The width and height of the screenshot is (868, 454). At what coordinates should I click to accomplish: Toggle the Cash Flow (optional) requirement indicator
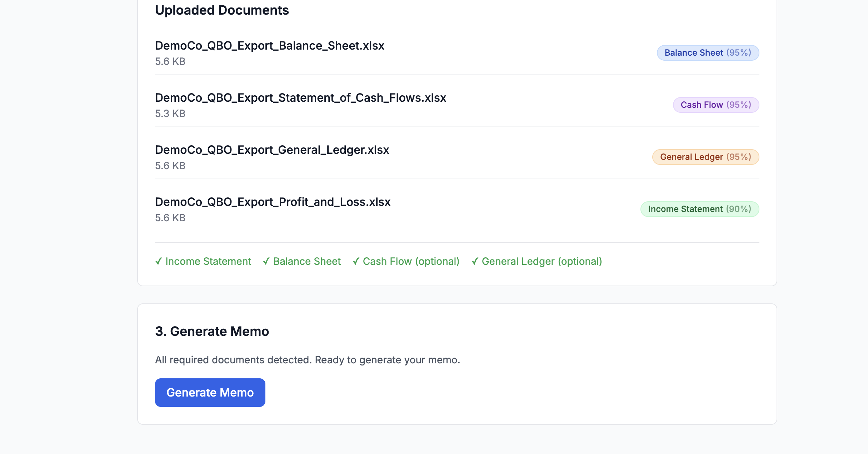[406, 261]
